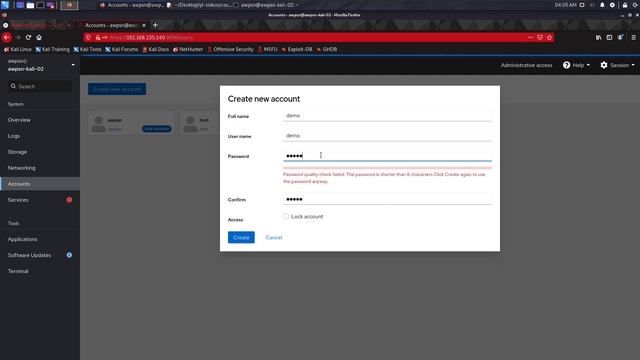
Task: Expand the host switcher dropdown arrow
Action: point(73,65)
